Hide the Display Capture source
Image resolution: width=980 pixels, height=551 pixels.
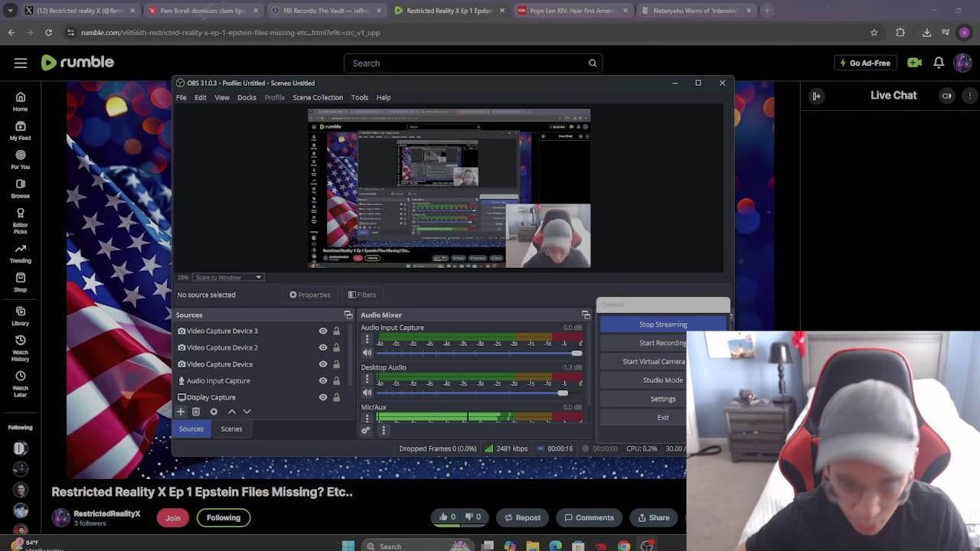pyautogui.click(x=323, y=397)
